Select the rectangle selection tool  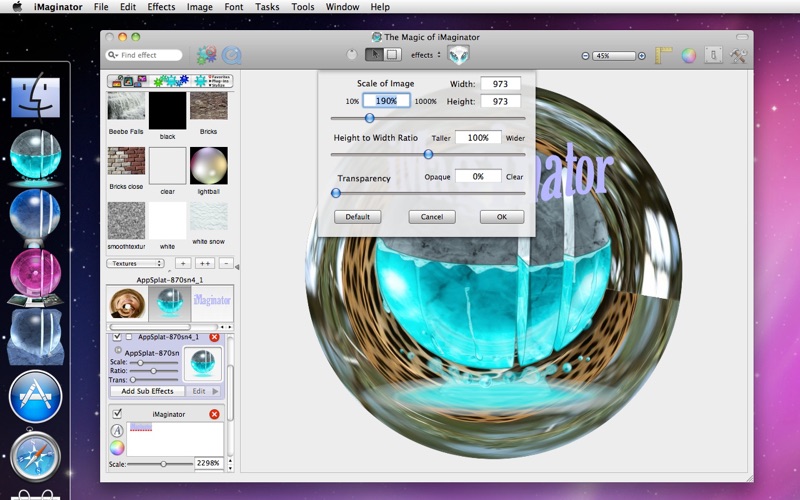coord(392,55)
